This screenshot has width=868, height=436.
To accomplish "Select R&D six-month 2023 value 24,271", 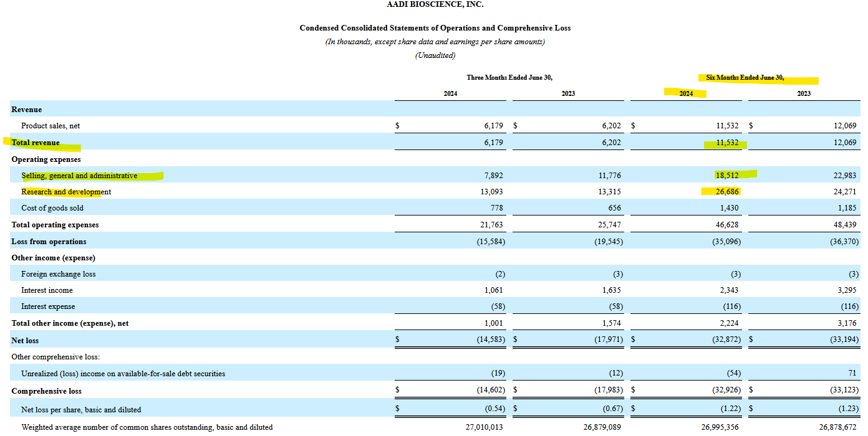I will (x=845, y=192).
